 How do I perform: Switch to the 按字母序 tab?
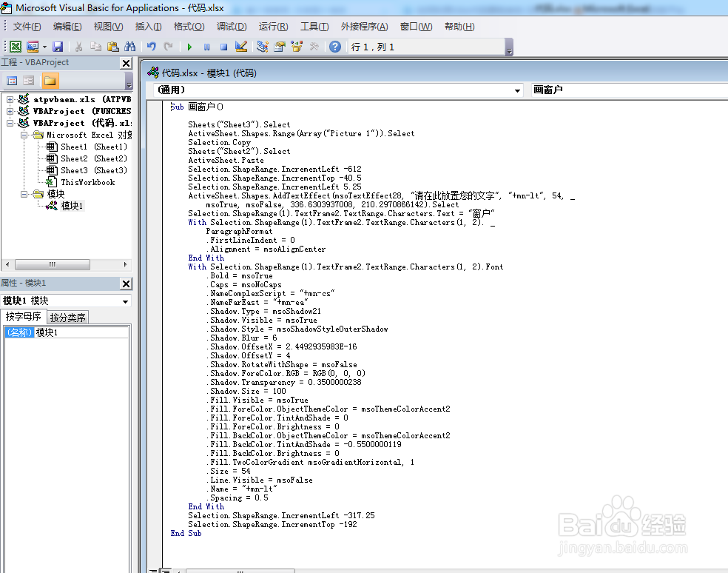(23, 317)
